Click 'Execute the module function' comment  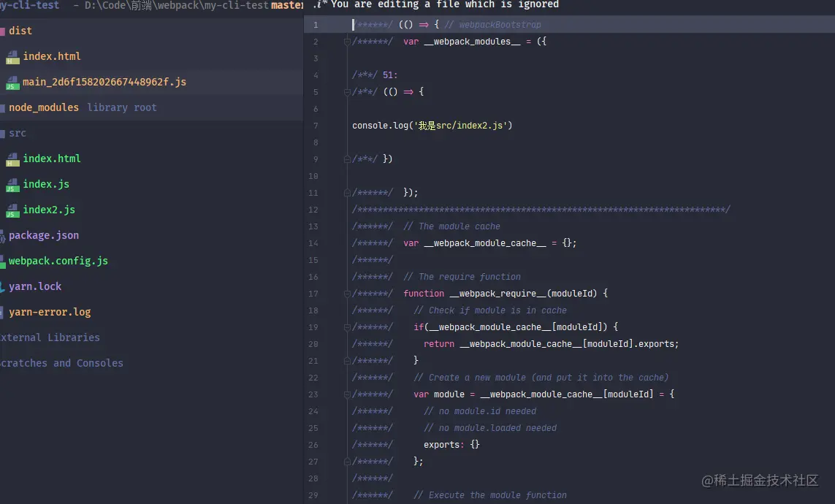[490, 495]
